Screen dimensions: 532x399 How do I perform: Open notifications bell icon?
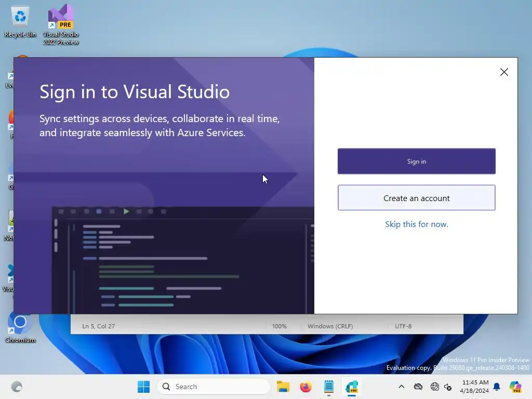pyautogui.click(x=497, y=387)
